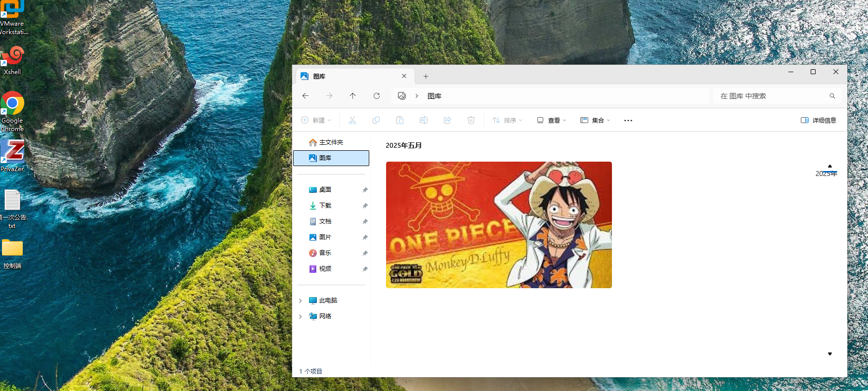Screen dimensions: 868x391
Task: Unpin 音乐 using its pin icon
Action: [365, 253]
